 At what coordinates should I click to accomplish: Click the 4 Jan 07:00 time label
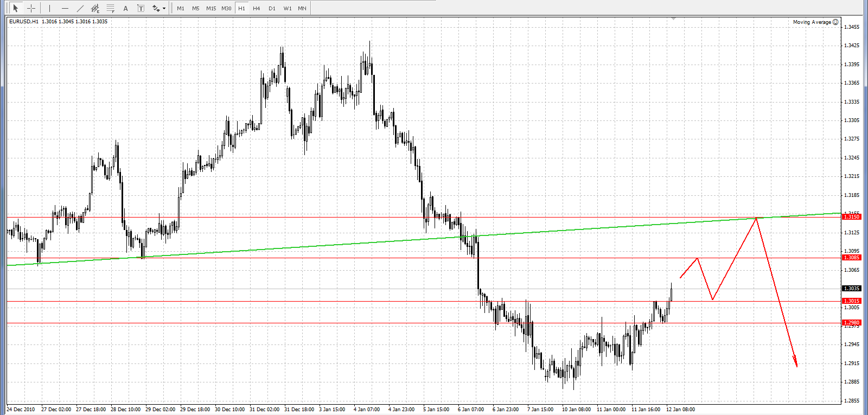click(367, 410)
